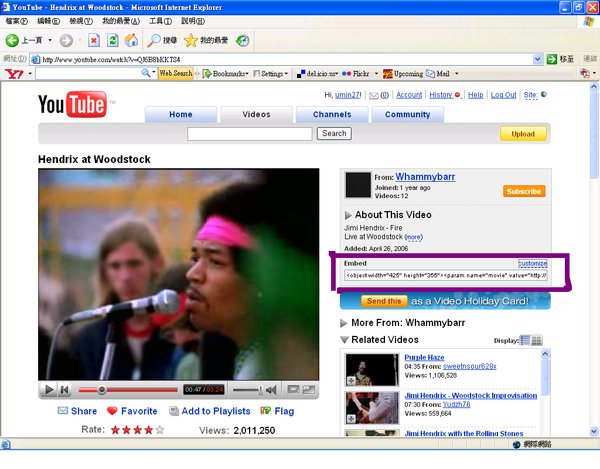The image size is (600, 469).
Task: Switch to the Home tab on YouTube
Action: [x=181, y=114]
